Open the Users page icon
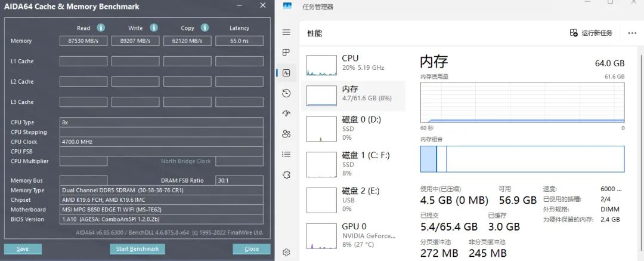 click(286, 134)
